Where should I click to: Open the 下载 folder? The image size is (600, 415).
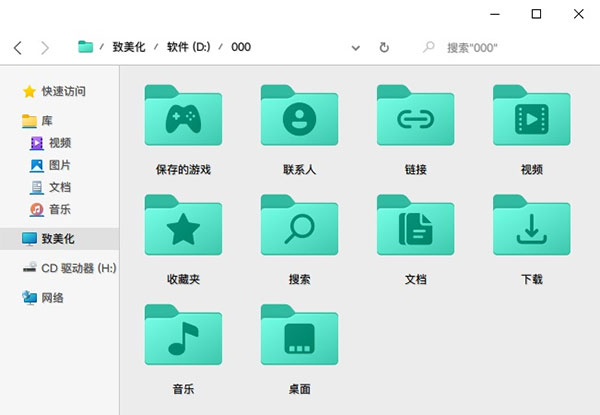pos(531,229)
